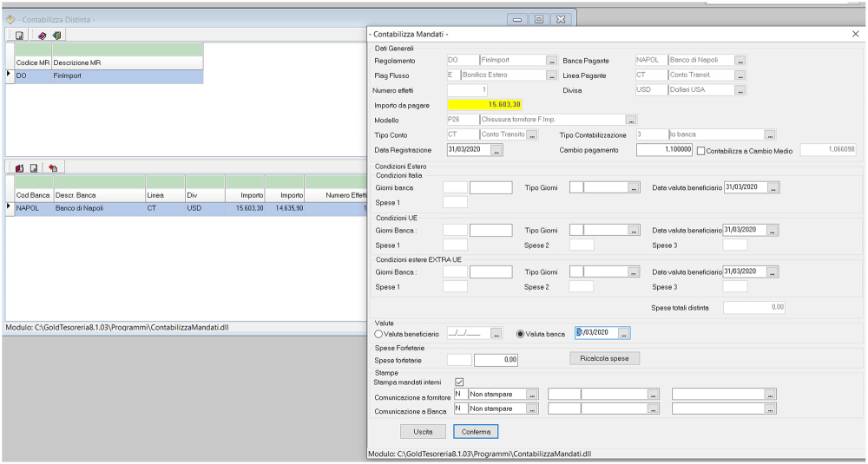Click the Cambio pagamento input field
The height and width of the screenshot is (464, 868).
664,150
